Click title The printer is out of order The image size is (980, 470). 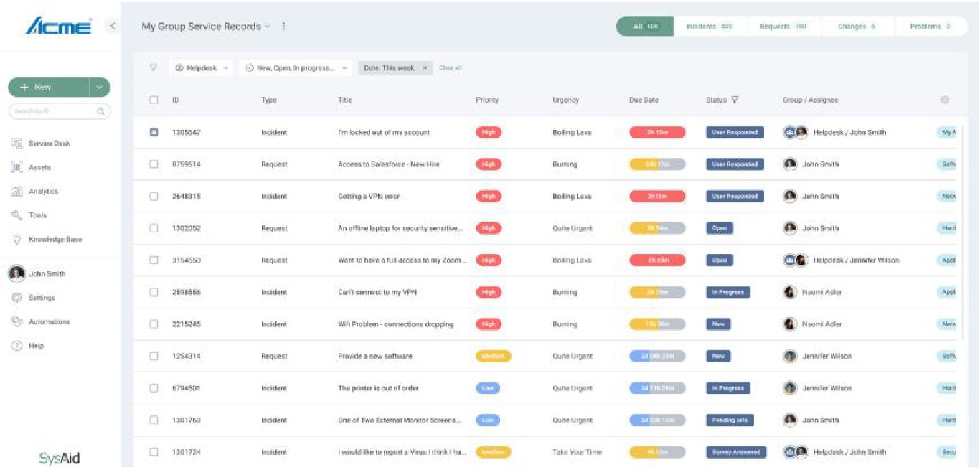click(x=378, y=388)
